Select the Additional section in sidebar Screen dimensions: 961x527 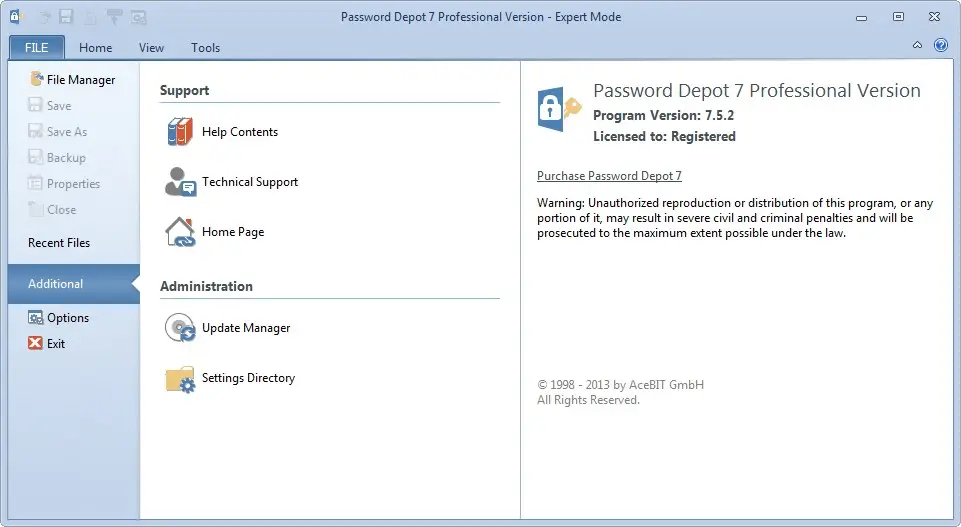pyautogui.click(x=74, y=284)
